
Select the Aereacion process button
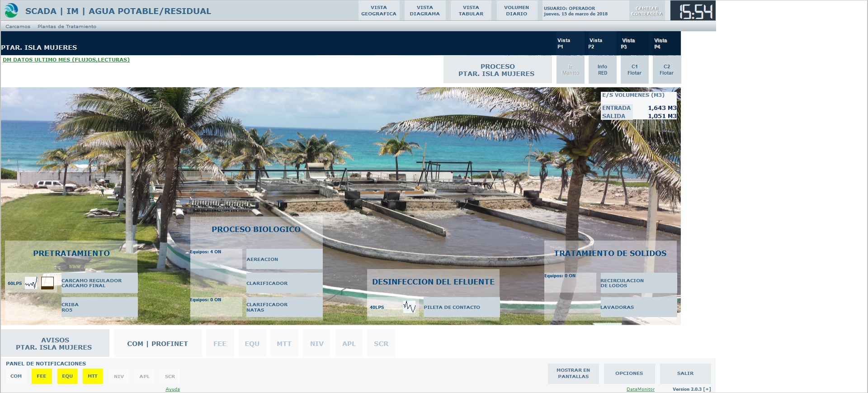coord(284,259)
